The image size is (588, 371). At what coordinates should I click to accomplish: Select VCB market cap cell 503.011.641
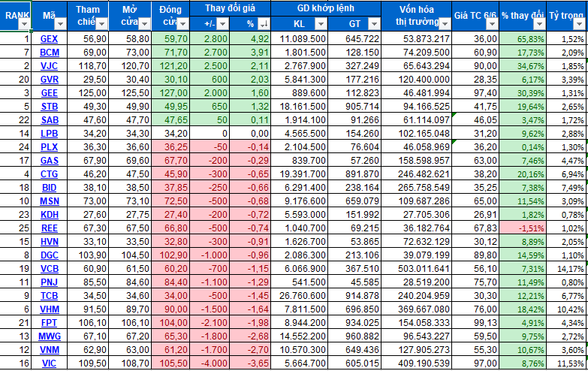tap(416, 269)
